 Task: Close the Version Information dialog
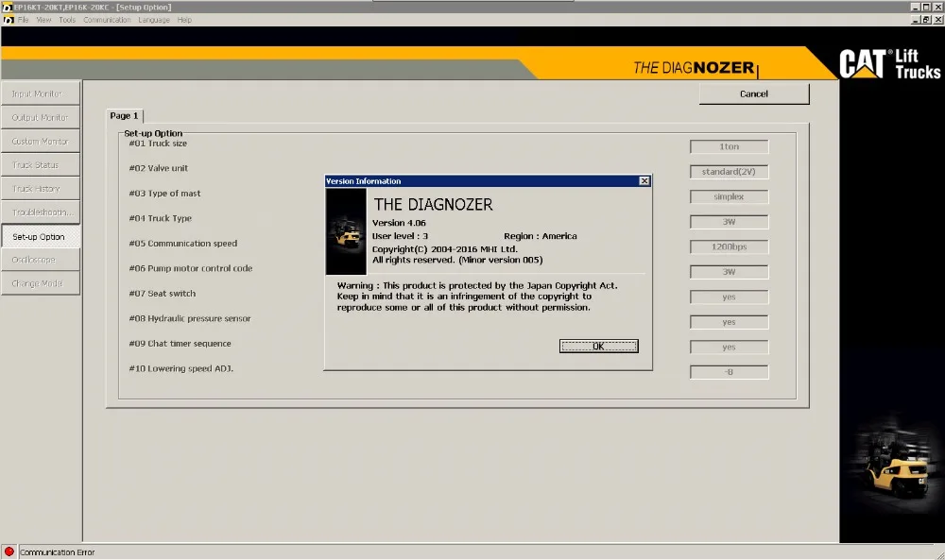[x=644, y=180]
